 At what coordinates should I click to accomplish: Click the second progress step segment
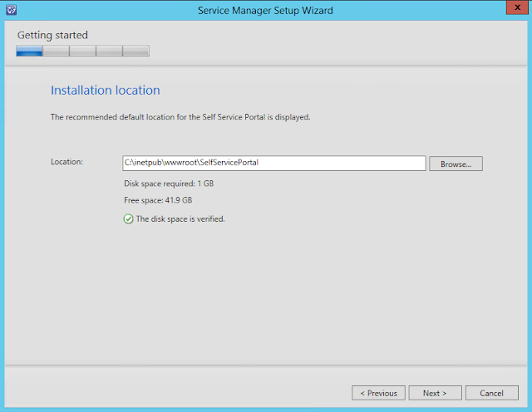56,51
